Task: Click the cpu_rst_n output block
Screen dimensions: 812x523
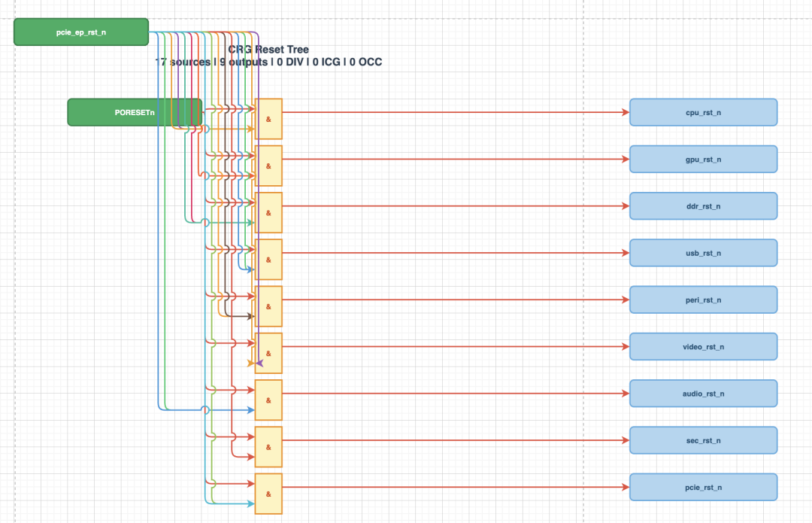Action: tap(703, 112)
